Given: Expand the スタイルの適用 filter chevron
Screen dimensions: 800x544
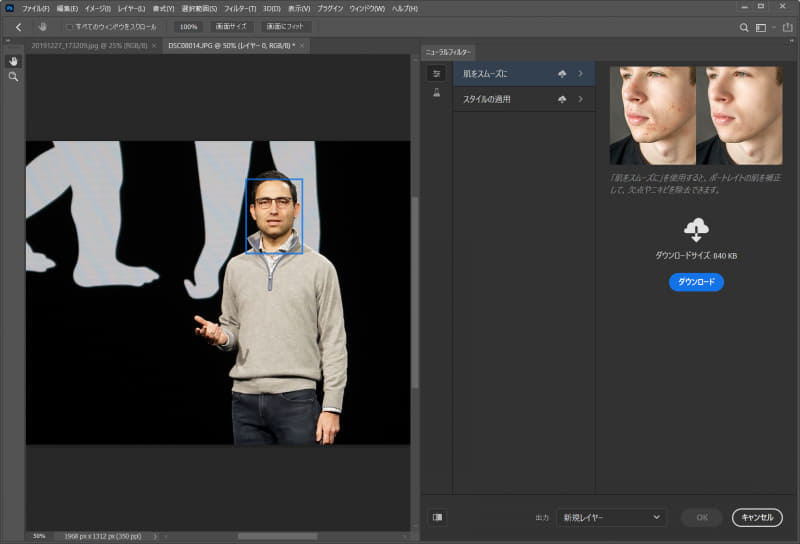Looking at the screenshot, I should point(580,99).
